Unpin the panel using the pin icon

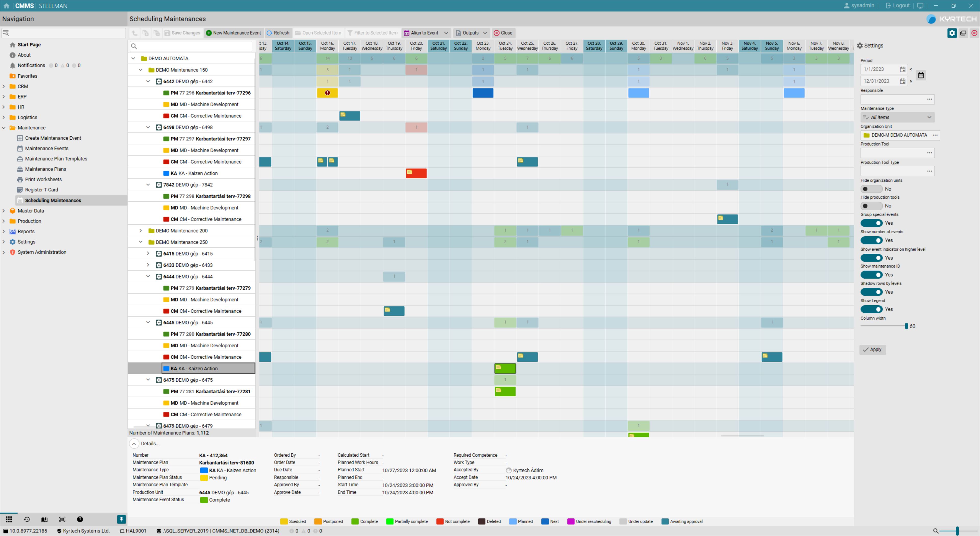[x=121, y=519]
